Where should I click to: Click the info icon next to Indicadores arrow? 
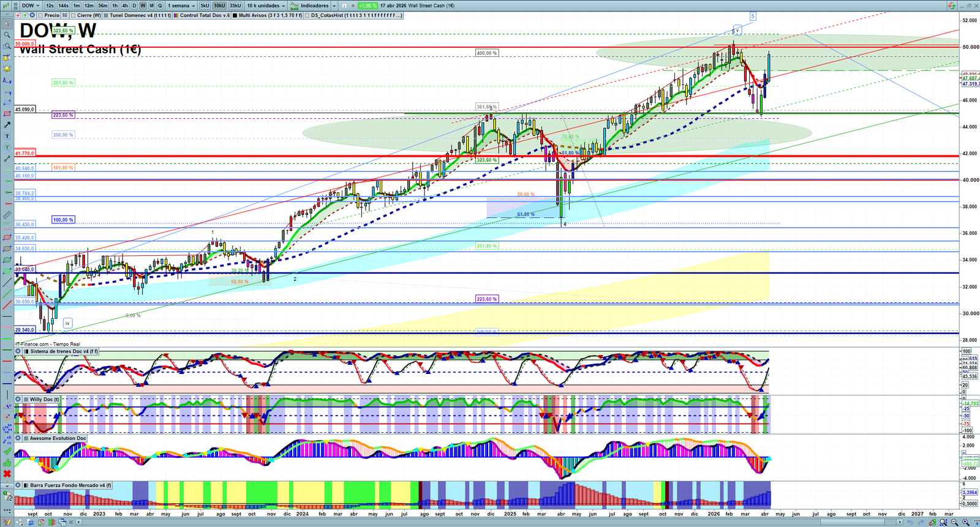pyautogui.click(x=344, y=6)
